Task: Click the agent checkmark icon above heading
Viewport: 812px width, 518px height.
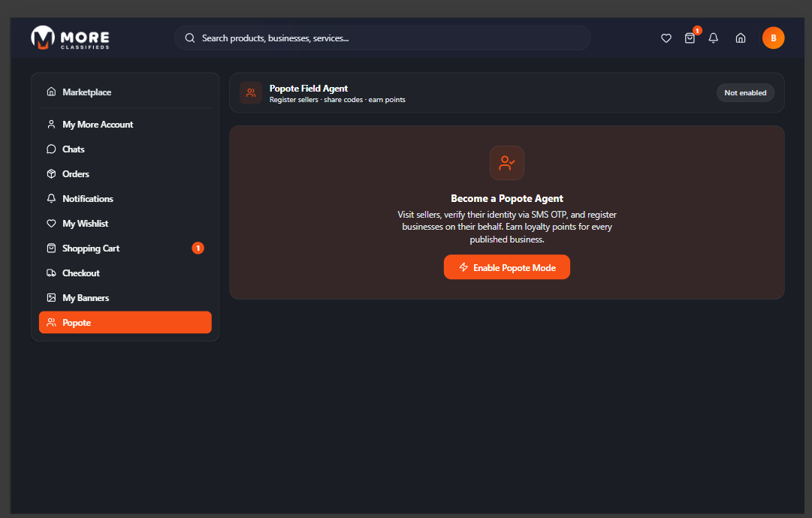Action: point(507,163)
